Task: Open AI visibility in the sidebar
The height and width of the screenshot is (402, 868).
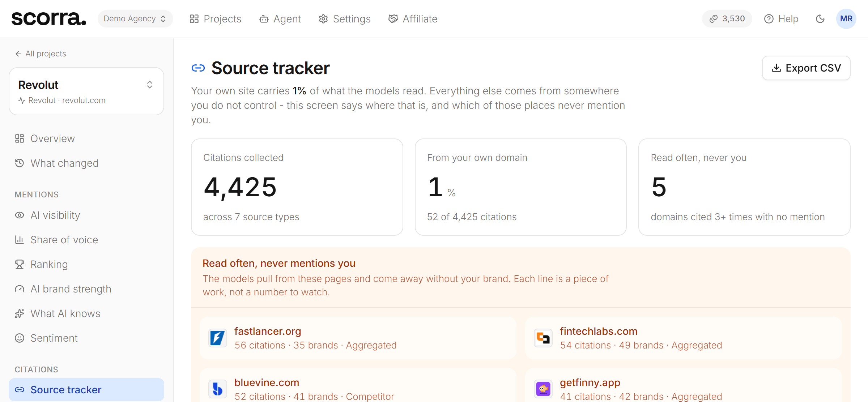Action: coord(86,215)
